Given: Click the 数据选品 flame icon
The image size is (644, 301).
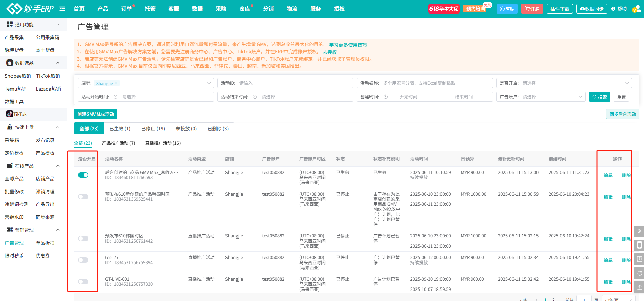Looking at the screenshot, I should tap(10, 63).
